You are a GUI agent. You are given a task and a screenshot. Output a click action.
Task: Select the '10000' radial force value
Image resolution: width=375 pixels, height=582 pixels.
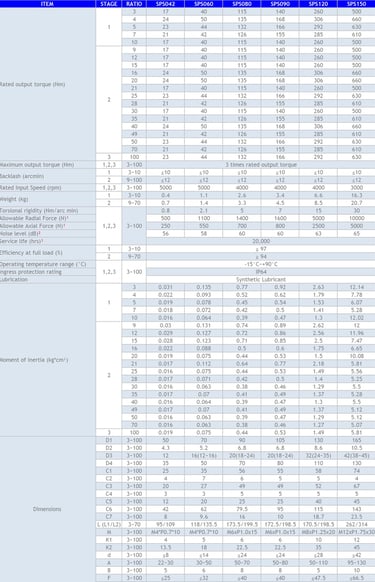click(x=356, y=218)
